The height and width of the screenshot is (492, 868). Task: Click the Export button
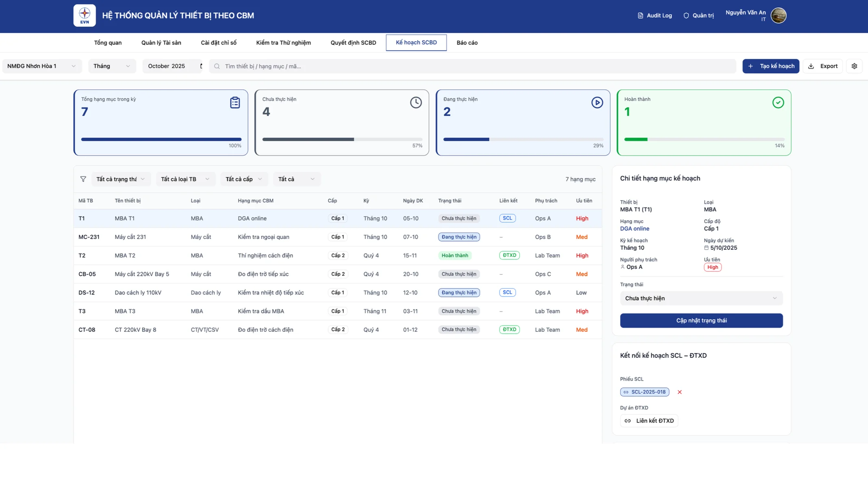point(822,66)
